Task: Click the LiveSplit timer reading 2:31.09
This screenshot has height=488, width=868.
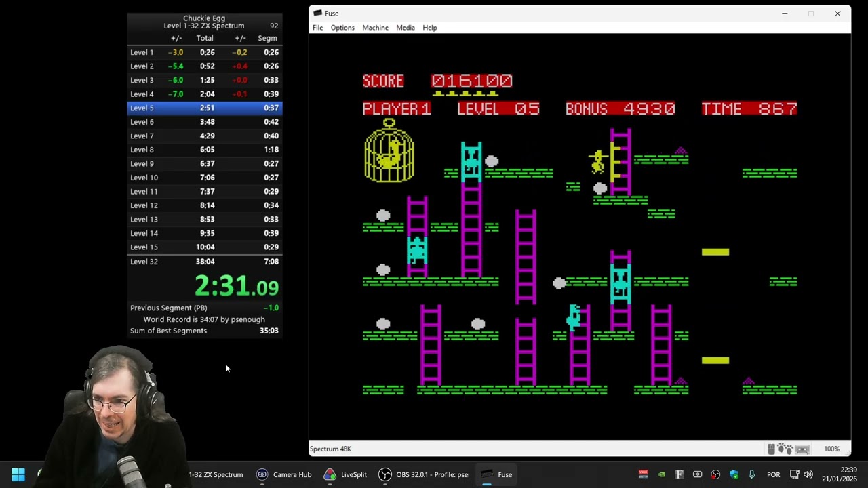Action: pos(237,286)
